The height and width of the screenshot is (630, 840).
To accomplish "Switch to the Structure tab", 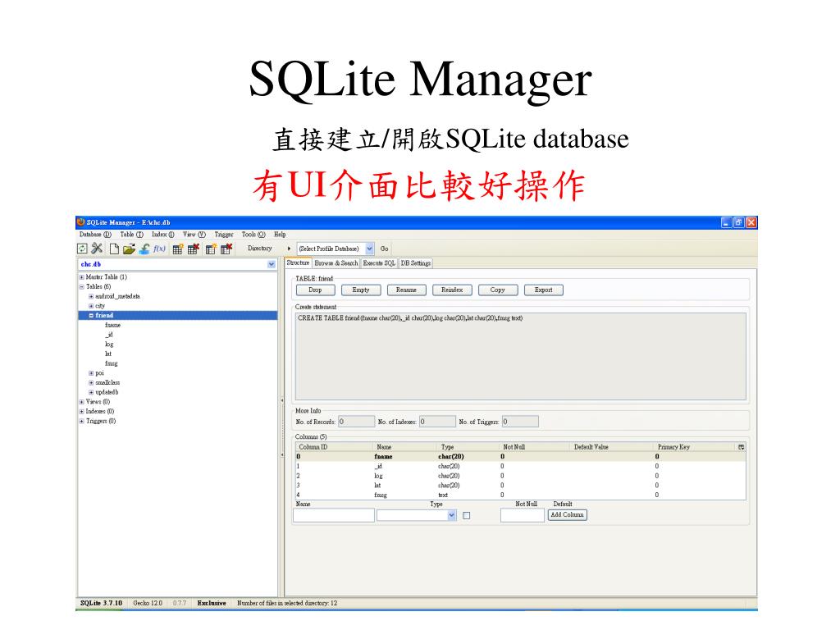I will click(298, 263).
